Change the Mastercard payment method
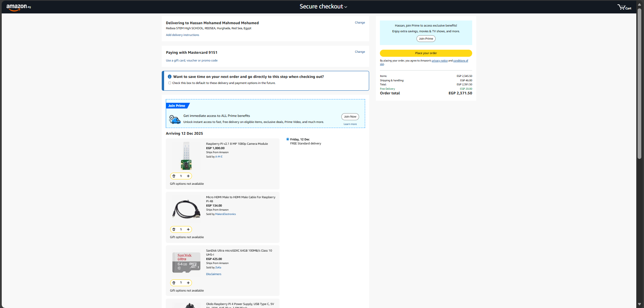644x308 pixels. (360, 52)
